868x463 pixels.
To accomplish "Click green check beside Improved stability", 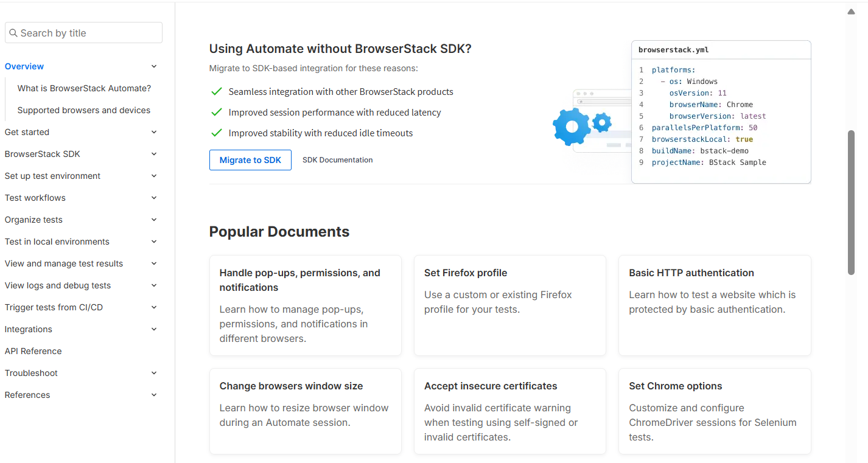I will click(x=216, y=133).
